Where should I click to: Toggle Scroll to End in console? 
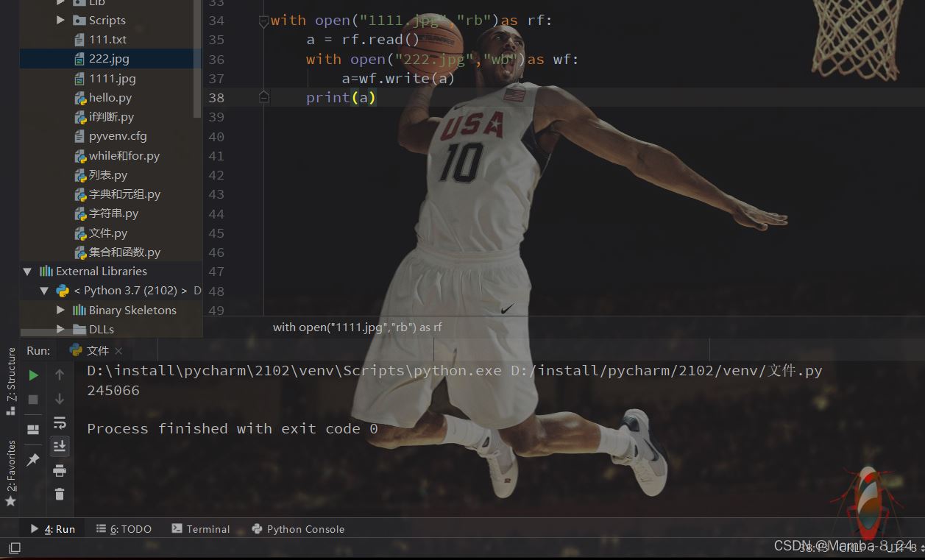pyautogui.click(x=60, y=445)
